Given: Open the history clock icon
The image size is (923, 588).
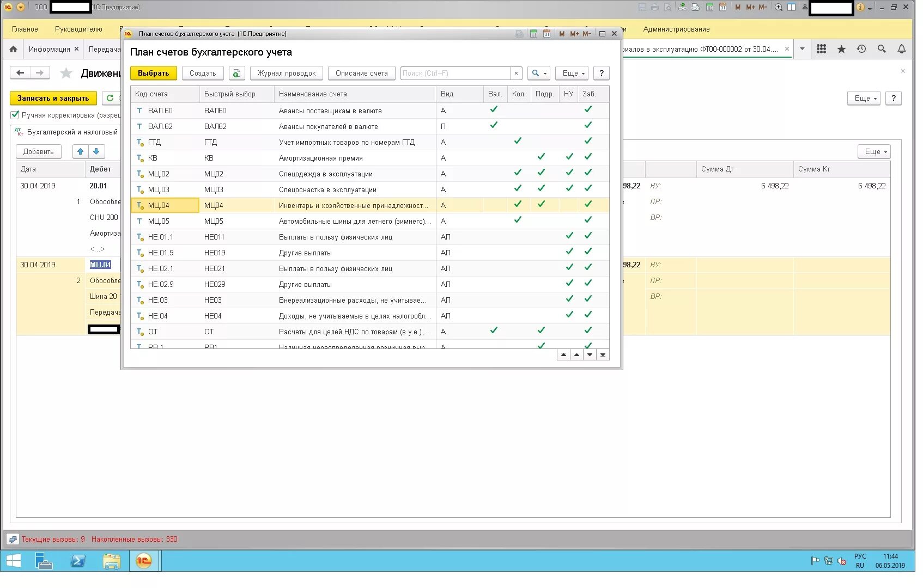Looking at the screenshot, I should (861, 49).
